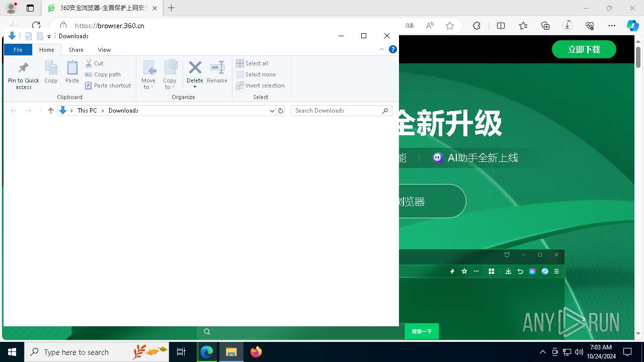Refresh the Downloads folder

tap(281, 111)
